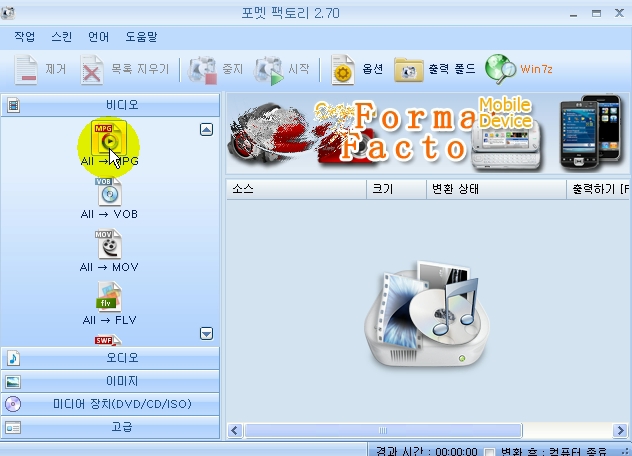This screenshot has width=632, height=456.
Task: Click the 제거 remove toolbar icon
Action: (26, 69)
